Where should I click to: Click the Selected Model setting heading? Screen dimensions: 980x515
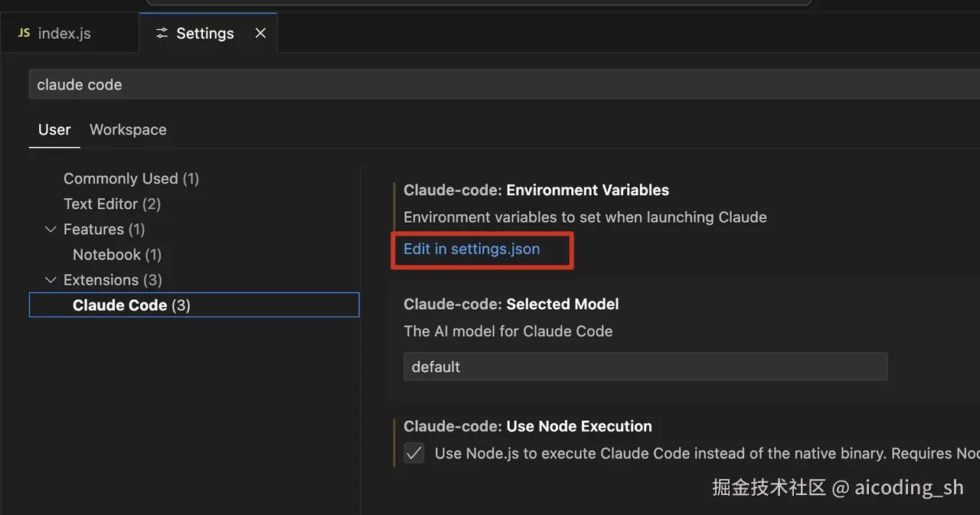point(511,304)
